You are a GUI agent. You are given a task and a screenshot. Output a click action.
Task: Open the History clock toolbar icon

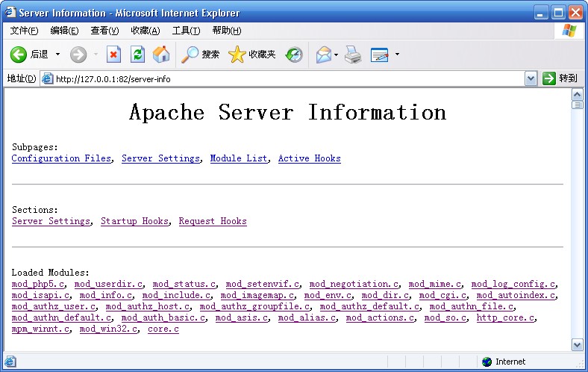point(294,55)
